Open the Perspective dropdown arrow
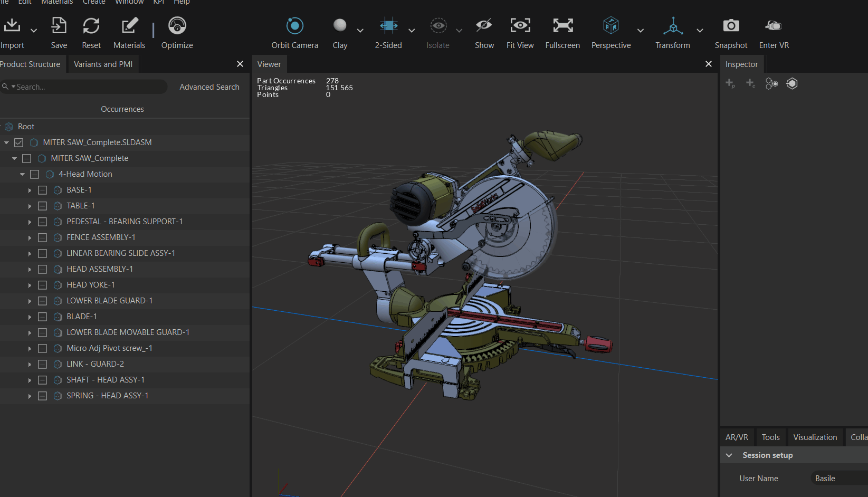This screenshot has height=497, width=868. pyautogui.click(x=640, y=31)
